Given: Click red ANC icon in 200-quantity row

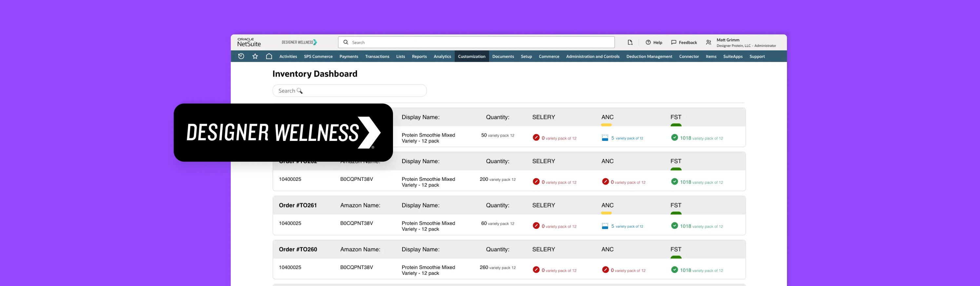Looking at the screenshot, I should tap(605, 181).
